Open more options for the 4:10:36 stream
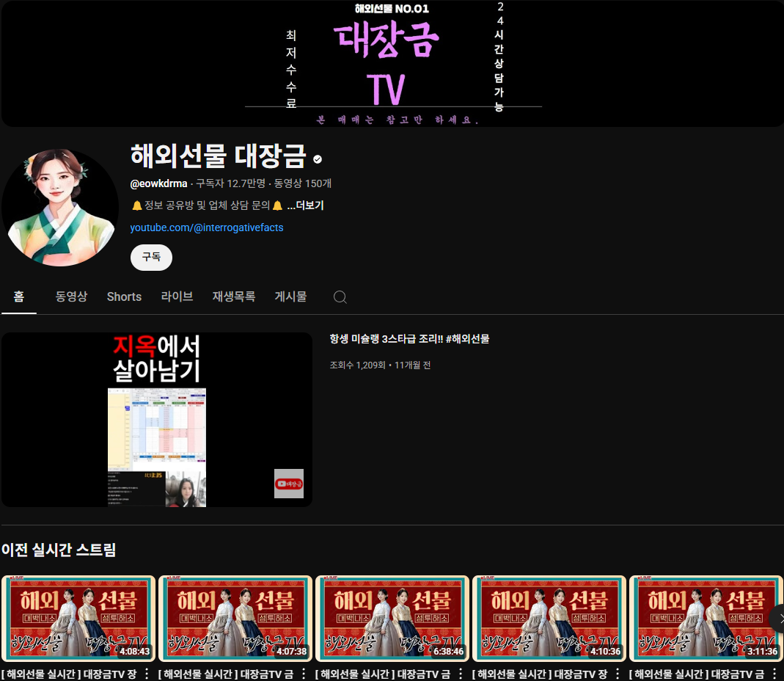Viewport: 784px width, 681px height. point(618,674)
